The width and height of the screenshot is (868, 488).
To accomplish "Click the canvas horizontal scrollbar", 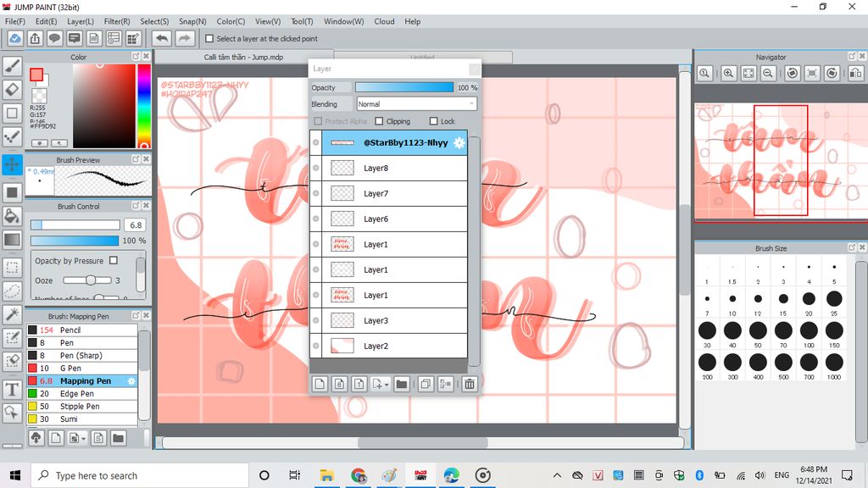I will (x=423, y=442).
